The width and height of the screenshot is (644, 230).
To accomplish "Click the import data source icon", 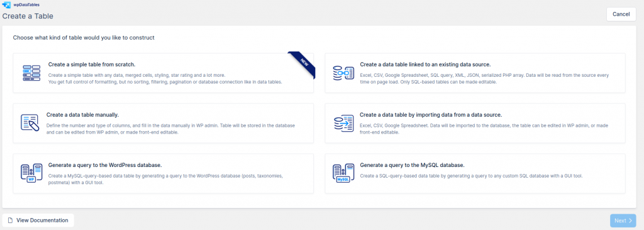I will [x=343, y=123].
